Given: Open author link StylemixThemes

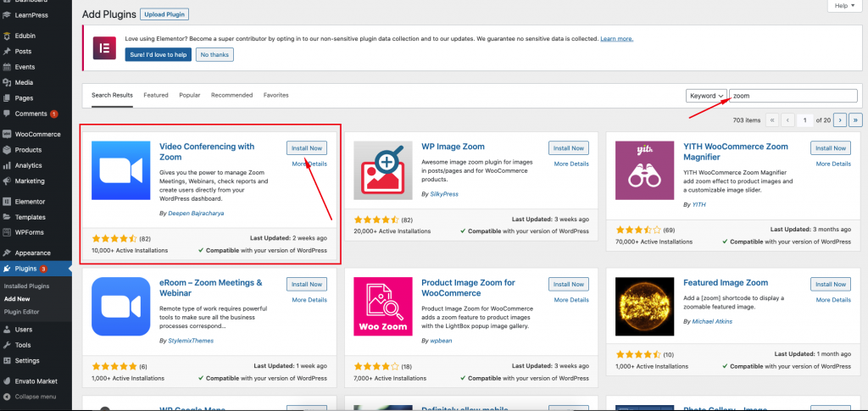Looking at the screenshot, I should point(191,341).
